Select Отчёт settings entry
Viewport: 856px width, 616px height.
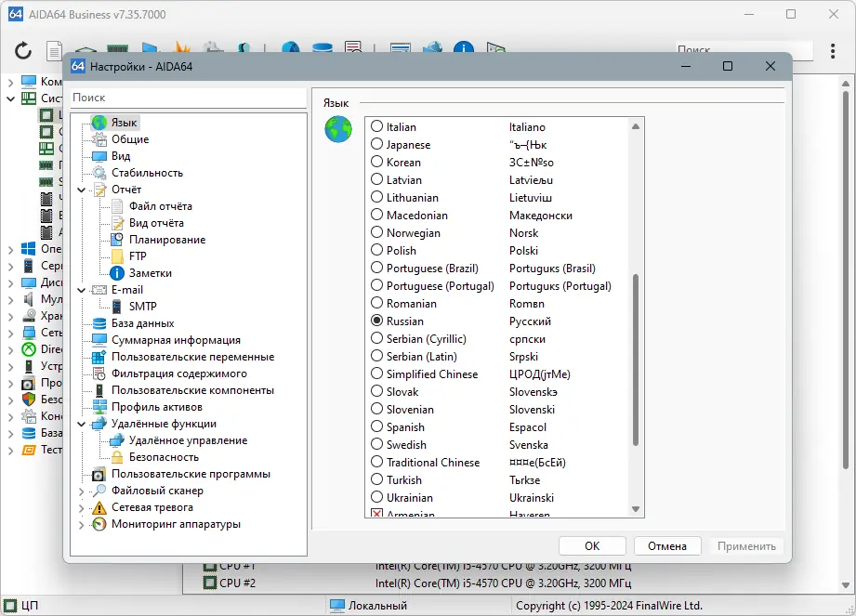coord(126,190)
